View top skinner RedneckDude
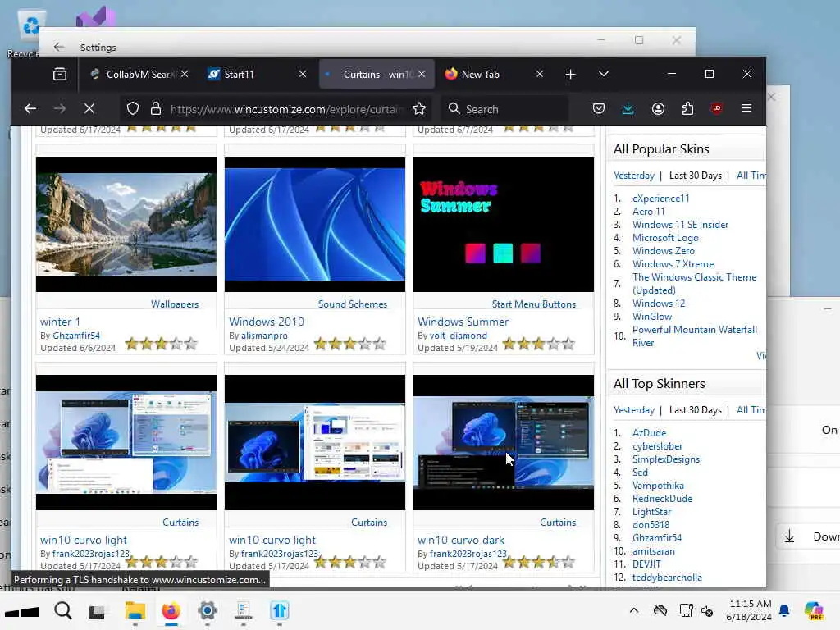Viewport: 840px width, 630px height. (x=662, y=499)
